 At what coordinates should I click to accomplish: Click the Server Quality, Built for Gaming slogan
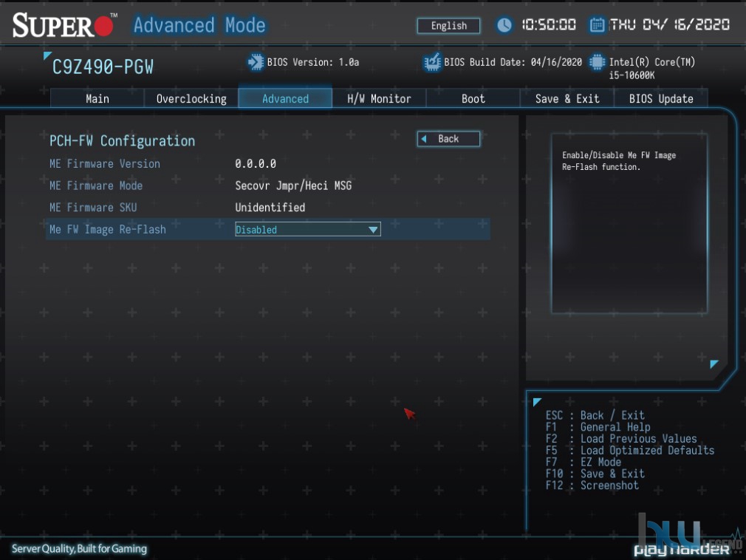79,549
